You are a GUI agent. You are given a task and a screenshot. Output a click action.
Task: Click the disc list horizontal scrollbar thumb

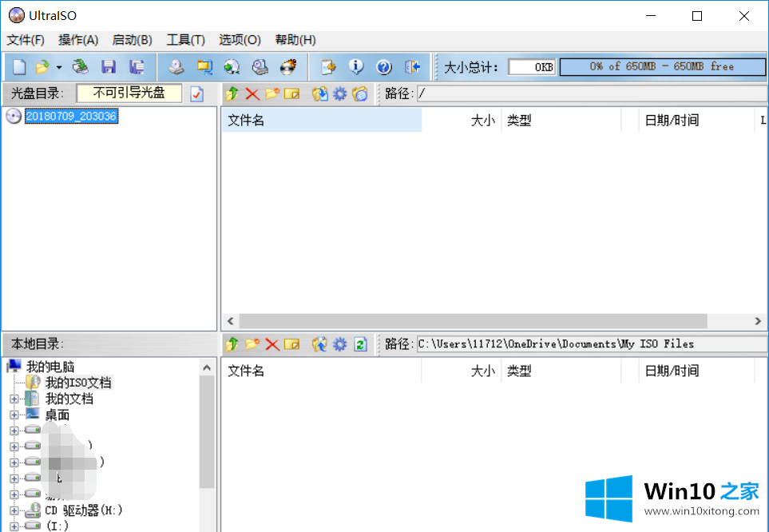(473, 321)
